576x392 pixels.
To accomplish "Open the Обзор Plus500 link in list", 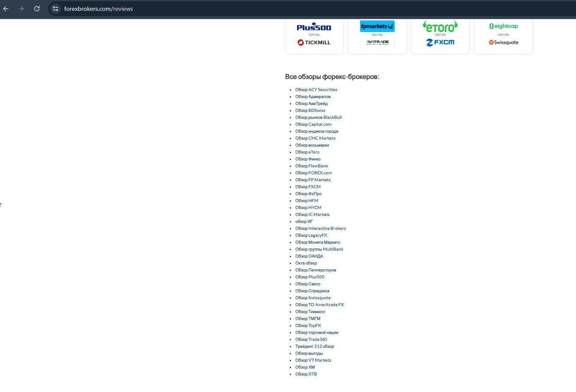I will click(310, 277).
